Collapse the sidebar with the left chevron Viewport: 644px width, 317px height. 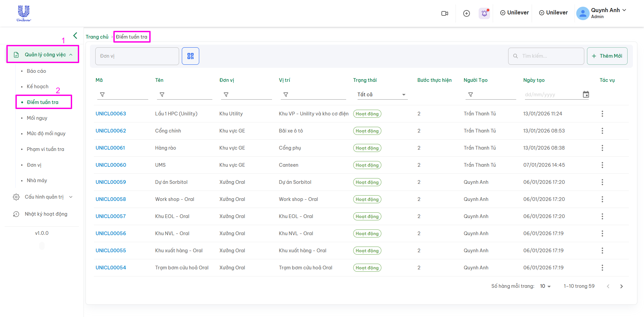coord(75,36)
